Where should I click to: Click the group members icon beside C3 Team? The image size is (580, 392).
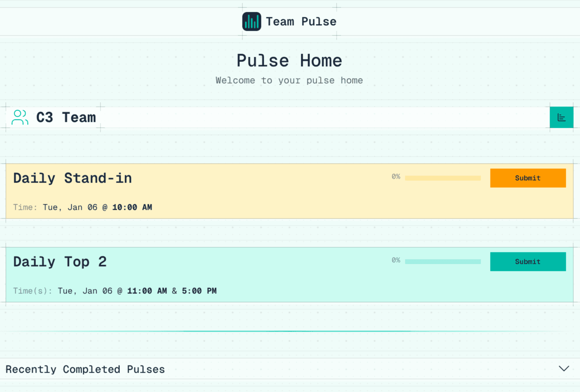pos(19,117)
